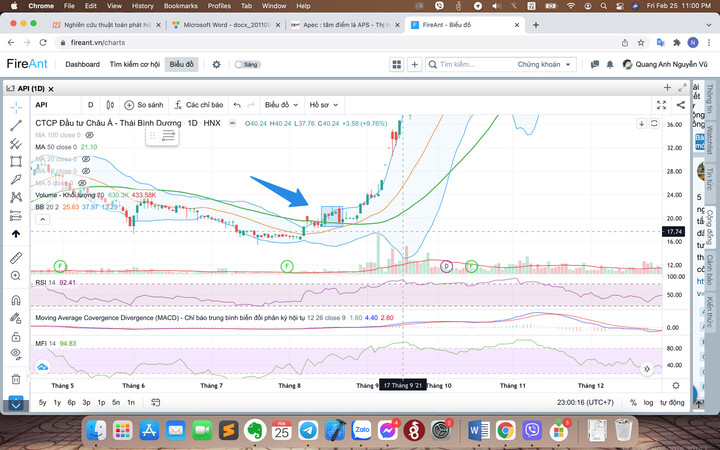Undo last chart action
This screenshot has height=450, width=720.
pyautogui.click(x=237, y=105)
